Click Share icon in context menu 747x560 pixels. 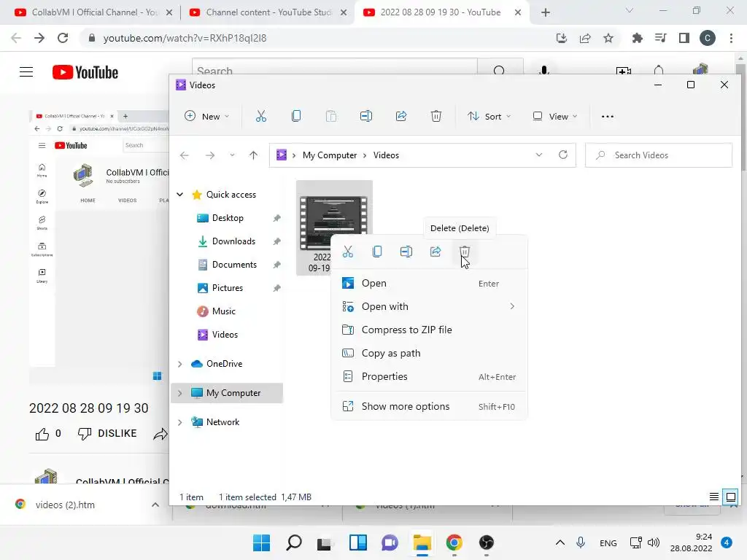tap(436, 252)
